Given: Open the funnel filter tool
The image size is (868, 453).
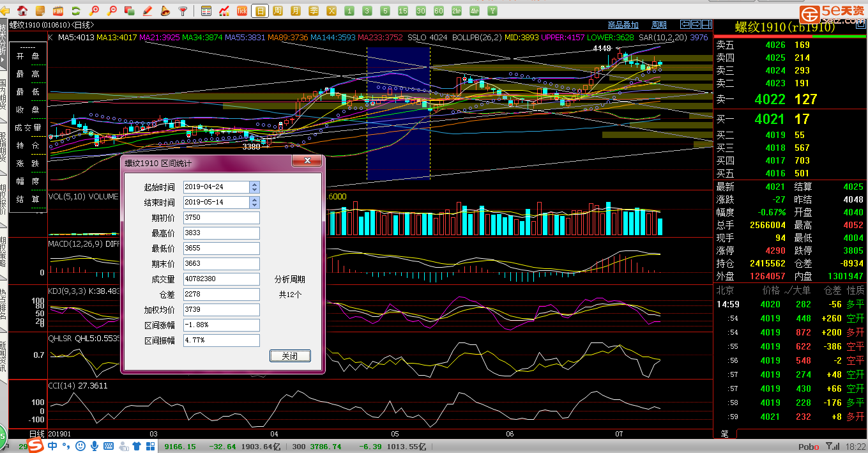Looking at the screenshot, I should click(x=183, y=11).
